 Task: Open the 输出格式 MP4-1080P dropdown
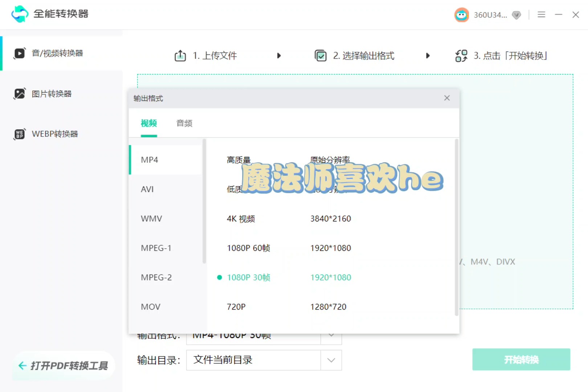tap(331, 335)
